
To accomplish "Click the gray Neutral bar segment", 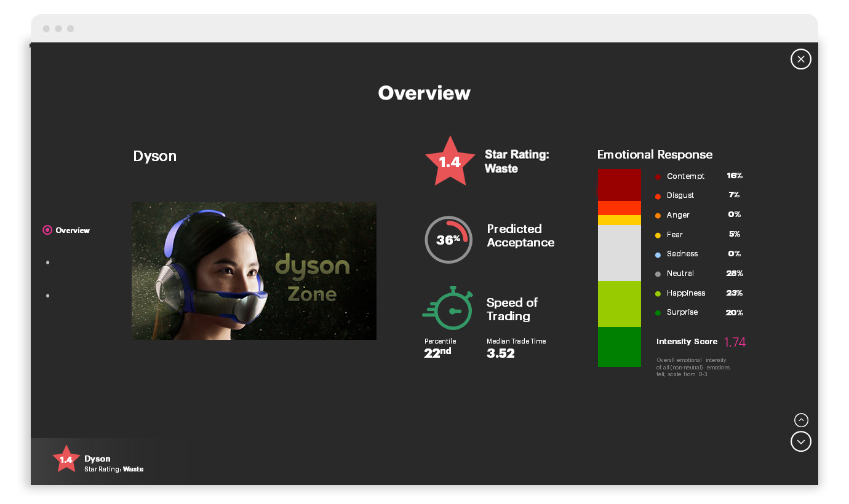I will point(619,253).
